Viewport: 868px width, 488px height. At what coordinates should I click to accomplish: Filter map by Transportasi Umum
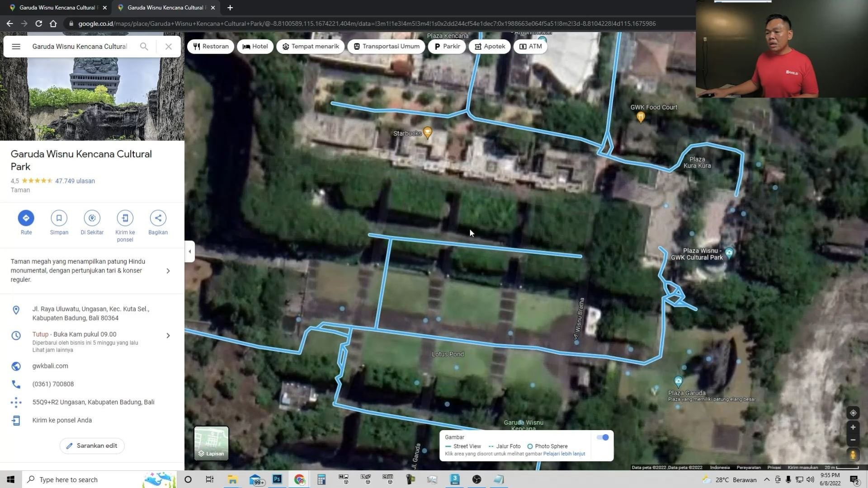click(x=387, y=47)
